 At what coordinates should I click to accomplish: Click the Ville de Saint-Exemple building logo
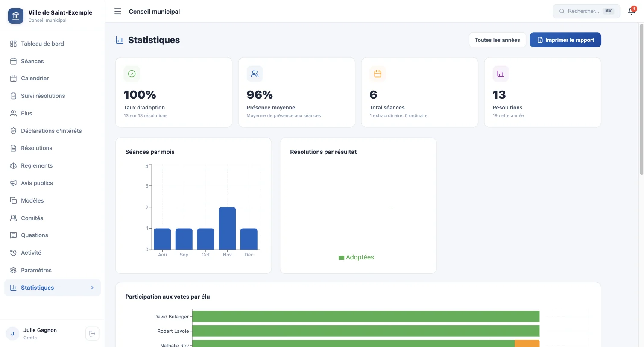[x=16, y=16]
